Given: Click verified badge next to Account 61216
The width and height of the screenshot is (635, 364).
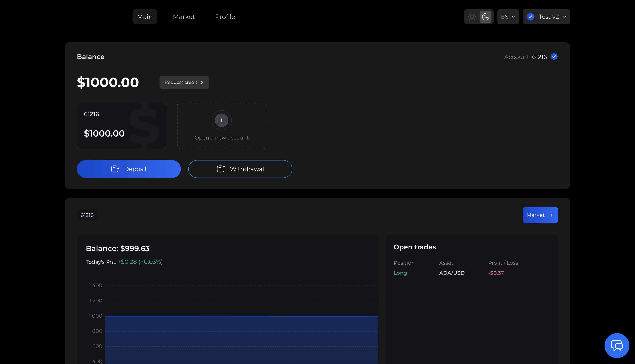Looking at the screenshot, I should (554, 57).
